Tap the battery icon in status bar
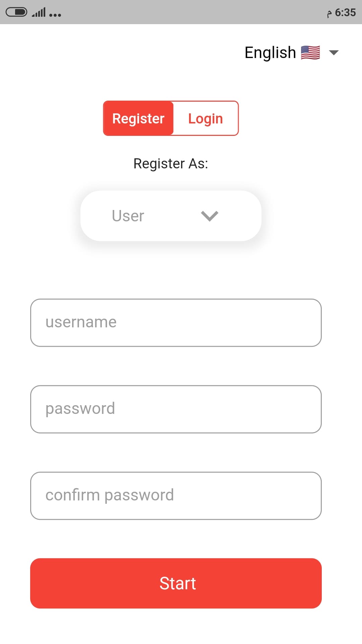The width and height of the screenshot is (362, 644). click(x=16, y=12)
